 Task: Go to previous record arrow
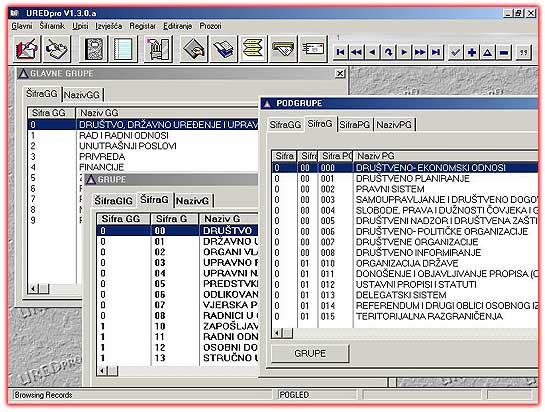point(372,52)
